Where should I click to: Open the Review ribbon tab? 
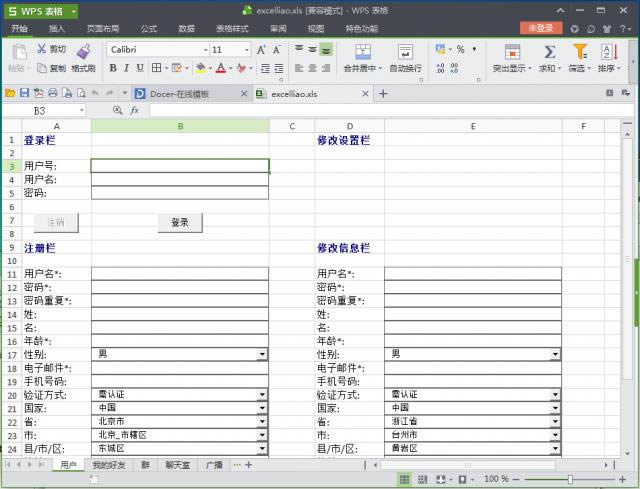[278, 29]
